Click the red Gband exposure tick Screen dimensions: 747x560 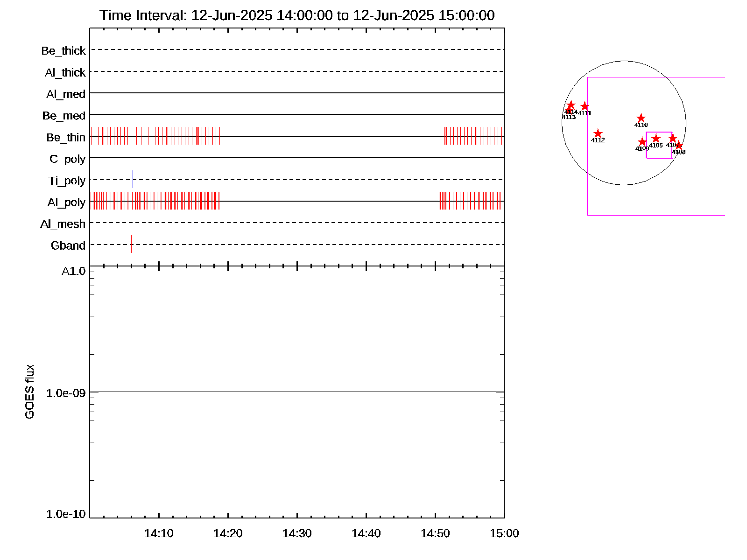[x=131, y=244]
